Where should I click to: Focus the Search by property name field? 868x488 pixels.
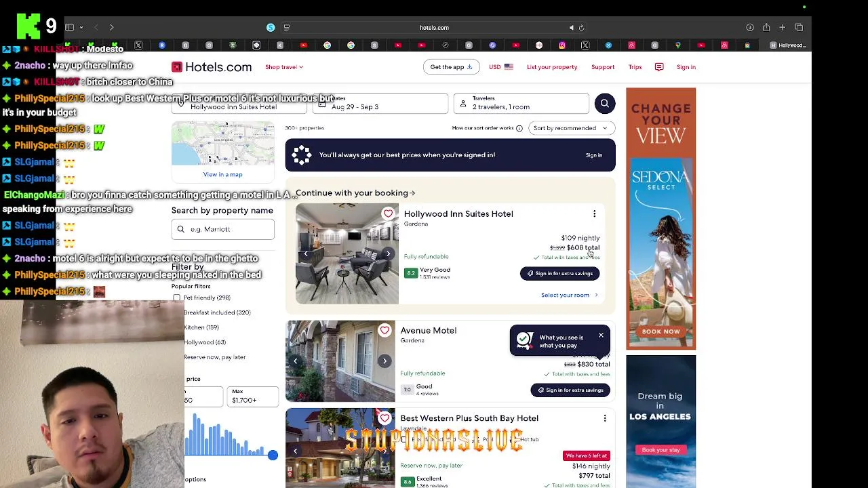(x=222, y=229)
